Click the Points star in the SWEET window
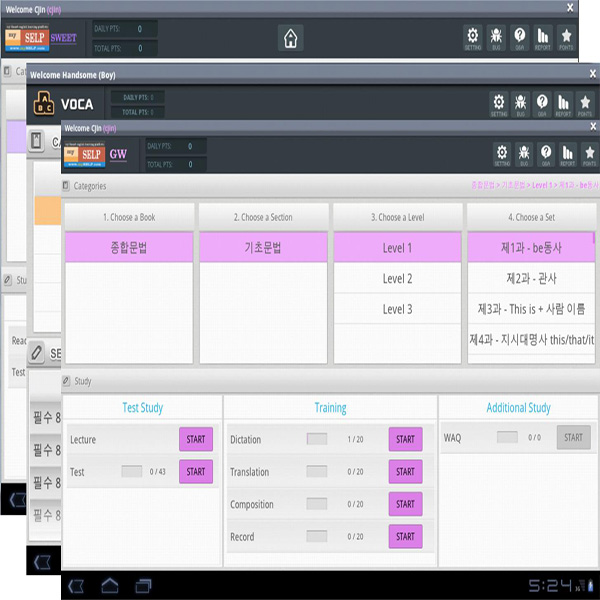600x600 pixels. pos(566,38)
